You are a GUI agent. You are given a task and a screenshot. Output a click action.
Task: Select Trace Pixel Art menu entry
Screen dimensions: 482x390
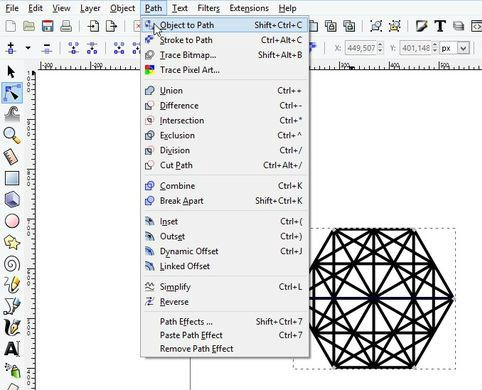225,70
